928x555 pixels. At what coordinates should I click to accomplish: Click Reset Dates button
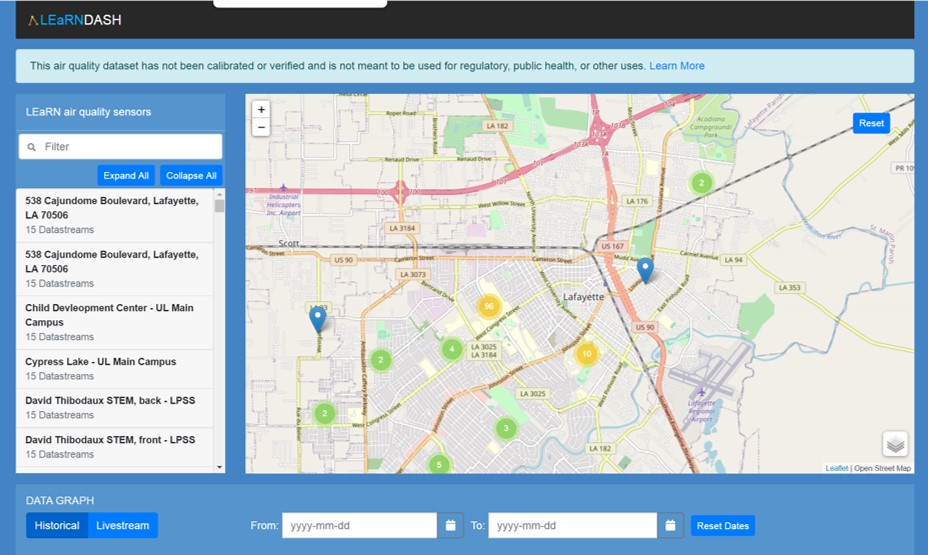pyautogui.click(x=723, y=525)
